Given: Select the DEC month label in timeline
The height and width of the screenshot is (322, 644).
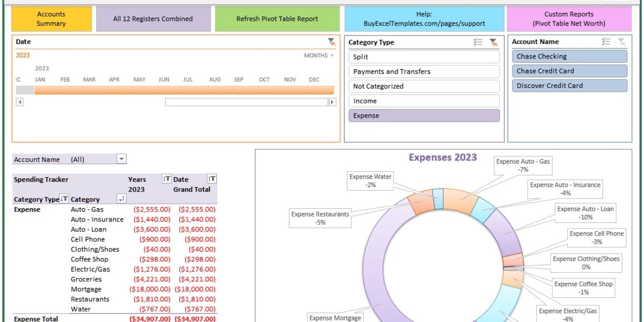Looking at the screenshot, I should click(x=314, y=79).
